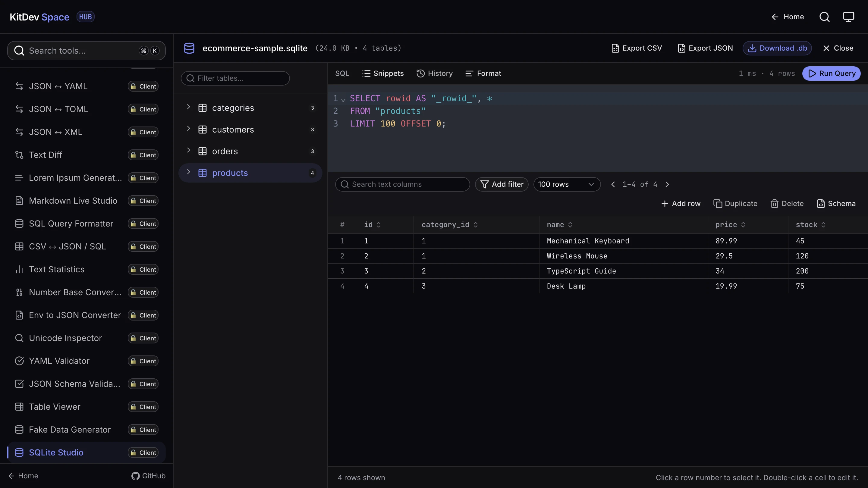The height and width of the screenshot is (488, 868).
Task: Click the categories table grid icon
Action: [203, 108]
